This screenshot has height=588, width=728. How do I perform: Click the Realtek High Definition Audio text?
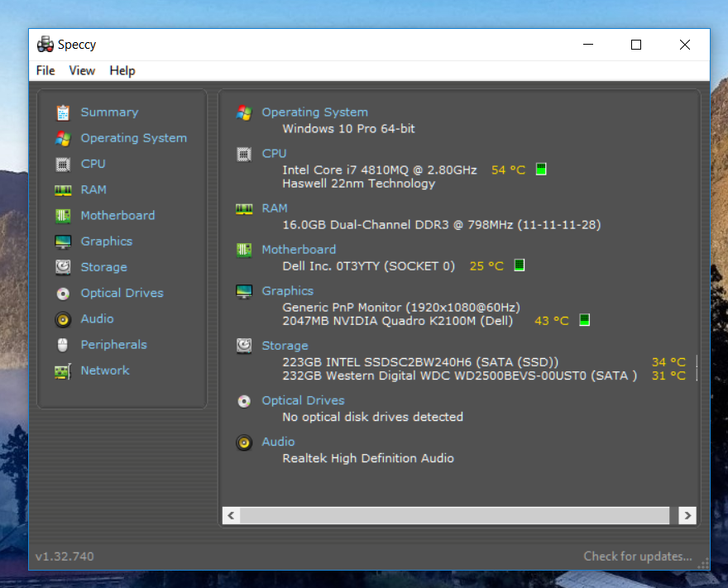click(368, 458)
